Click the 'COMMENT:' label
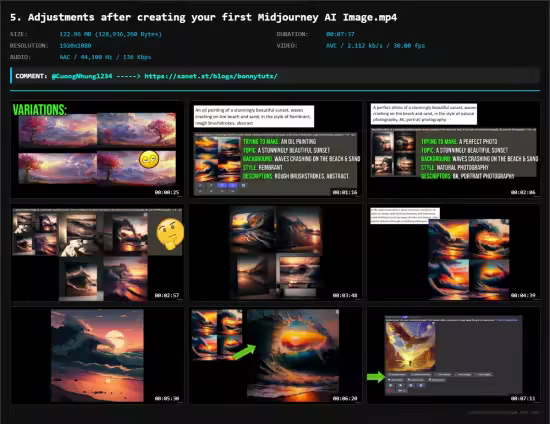The width and height of the screenshot is (550, 424). 31,76
